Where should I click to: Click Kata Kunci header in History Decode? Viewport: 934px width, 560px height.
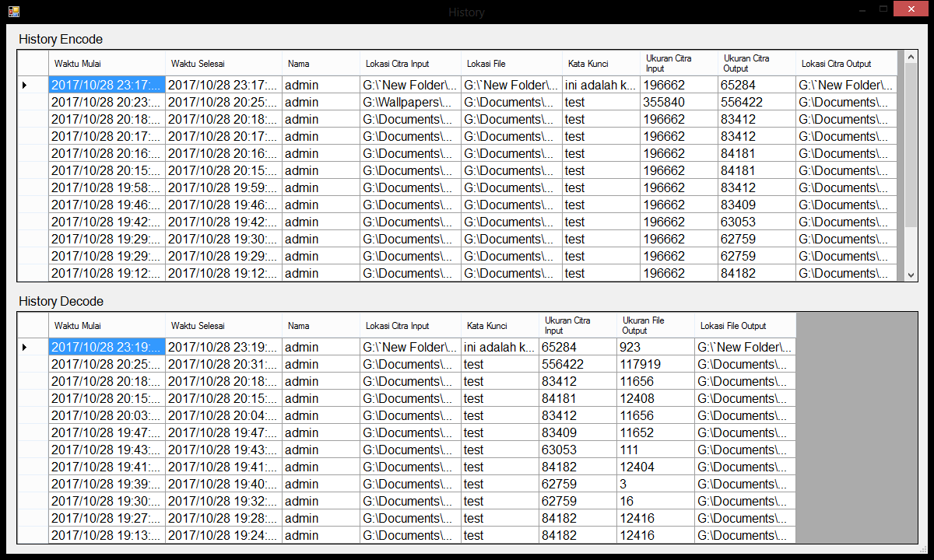click(500, 326)
